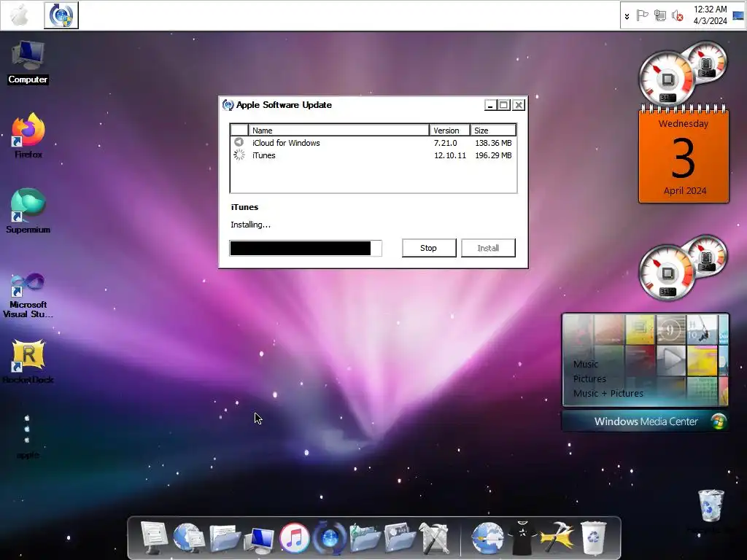Click Pictures in the Media Center gadget

[589, 379]
